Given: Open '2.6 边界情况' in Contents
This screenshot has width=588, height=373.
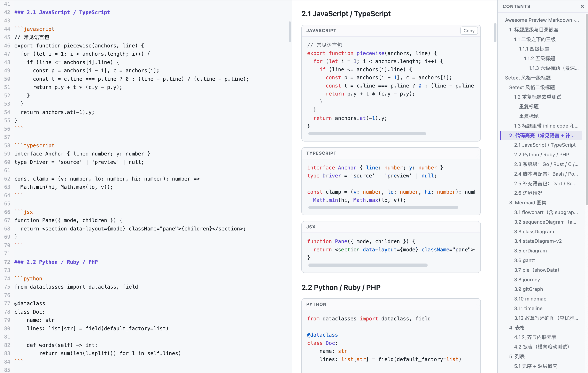Looking at the screenshot, I should click(528, 193).
